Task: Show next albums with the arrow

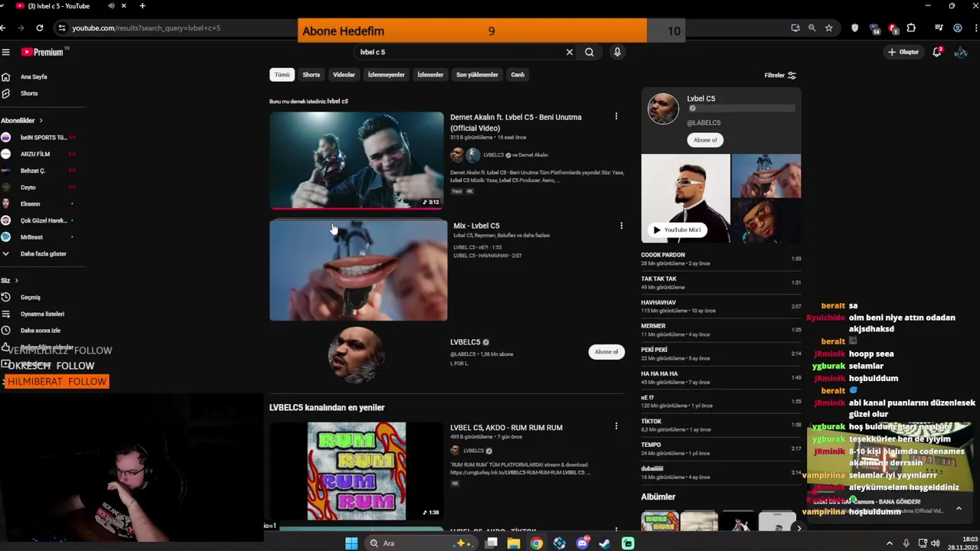Action: pyautogui.click(x=799, y=528)
